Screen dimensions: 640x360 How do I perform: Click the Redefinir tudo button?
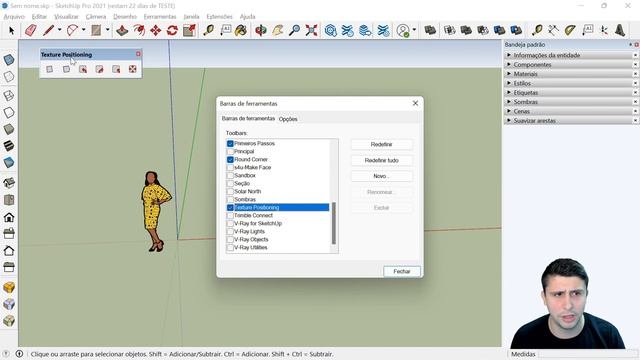[x=382, y=160]
